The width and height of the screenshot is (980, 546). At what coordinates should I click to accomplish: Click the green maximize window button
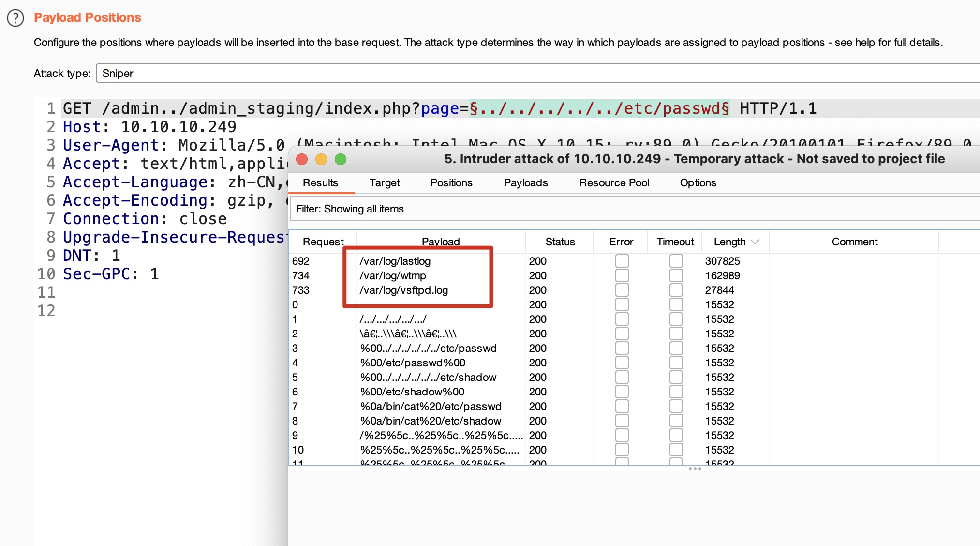coord(341,159)
